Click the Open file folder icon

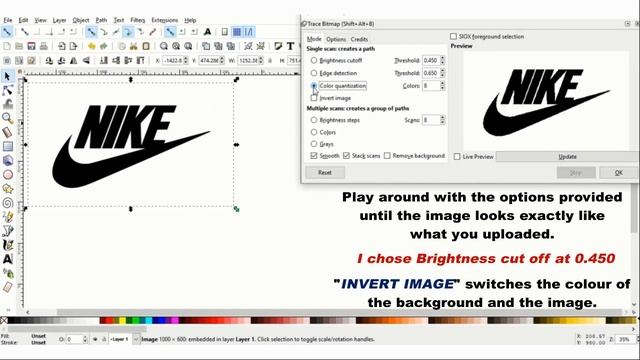point(19,46)
